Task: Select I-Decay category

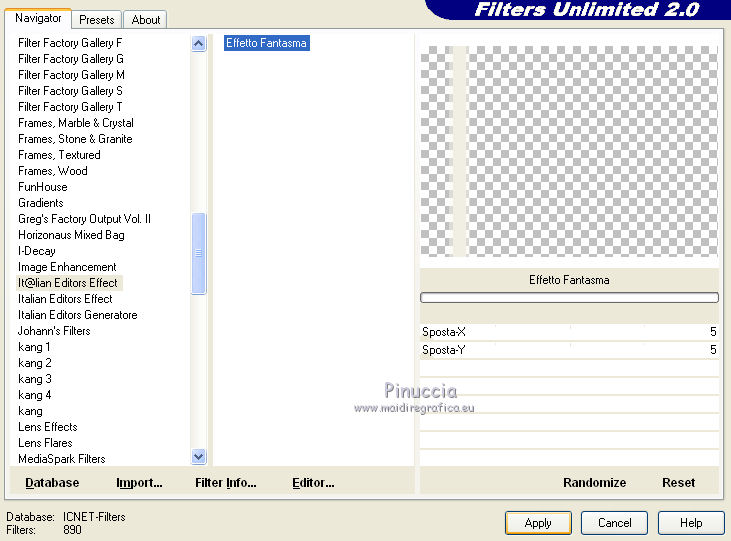Action: click(37, 251)
